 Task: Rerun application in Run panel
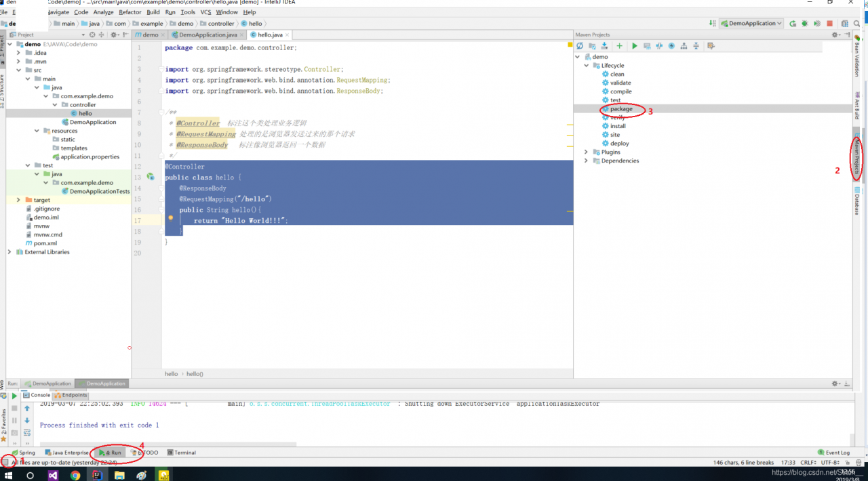click(x=14, y=396)
